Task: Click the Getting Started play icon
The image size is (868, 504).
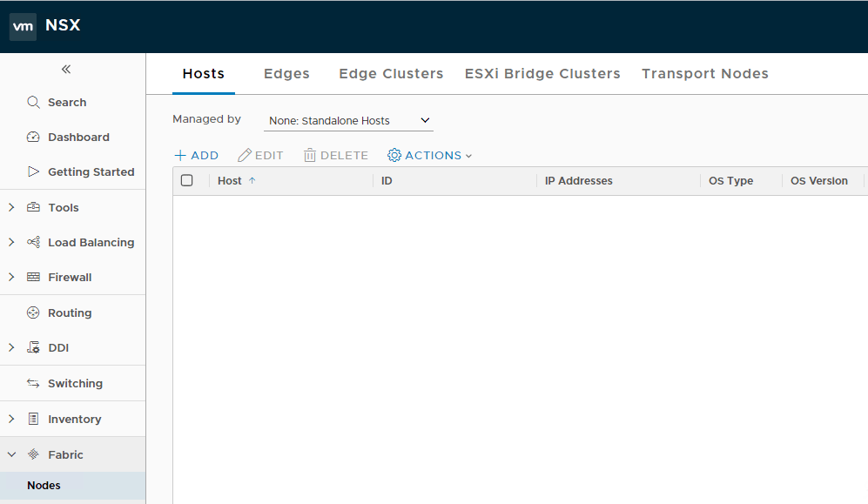Action: [33, 171]
